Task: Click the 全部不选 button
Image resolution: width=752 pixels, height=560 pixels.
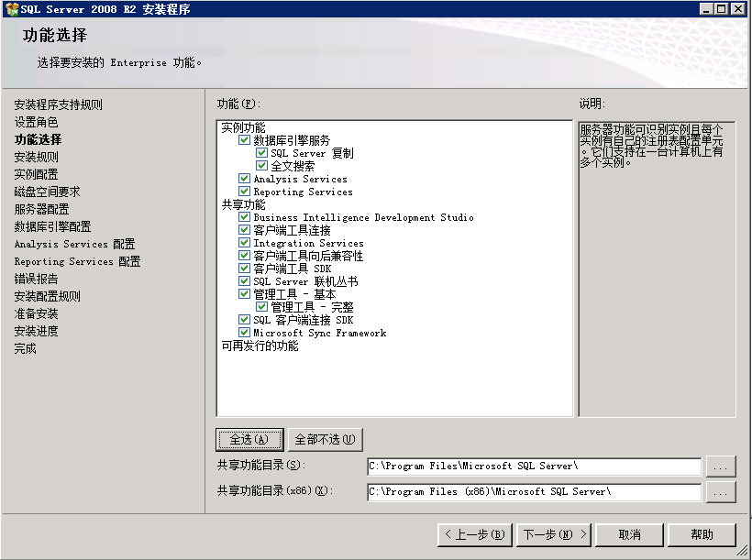Action: tap(326, 439)
